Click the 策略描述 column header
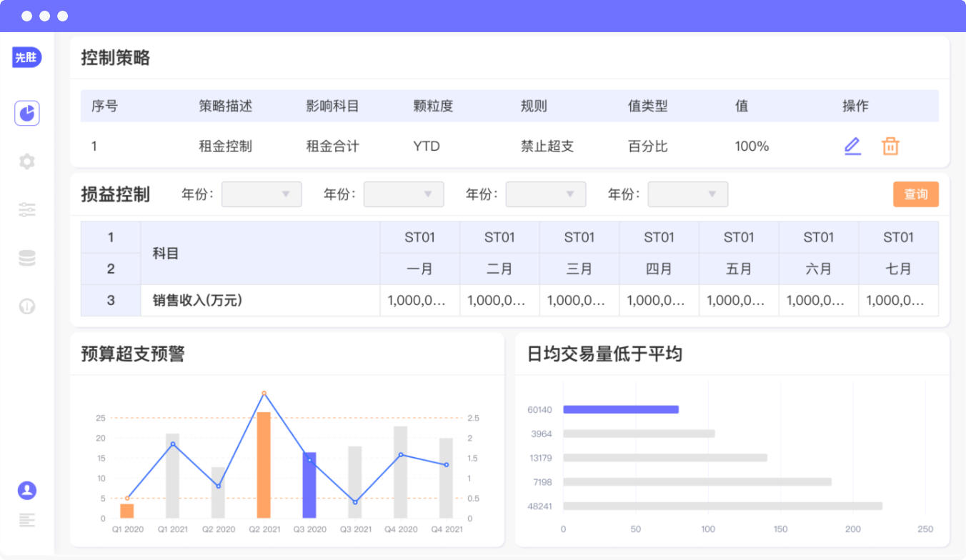The height and width of the screenshot is (560, 966). (x=225, y=106)
